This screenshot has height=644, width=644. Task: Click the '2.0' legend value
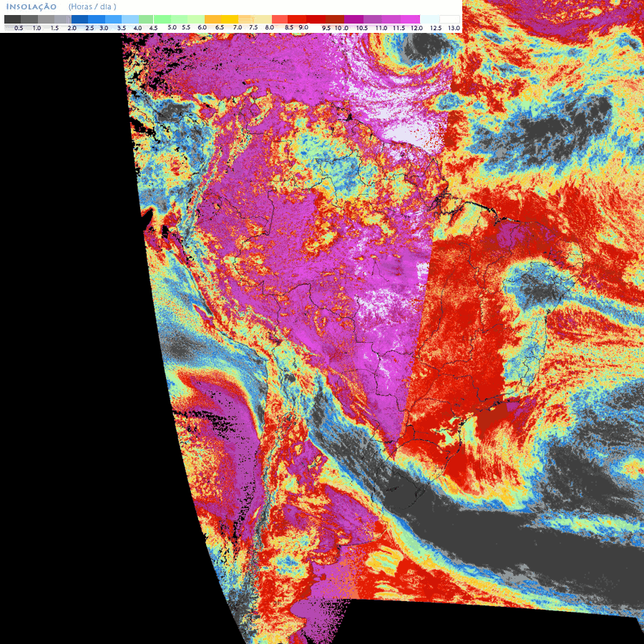(x=72, y=28)
